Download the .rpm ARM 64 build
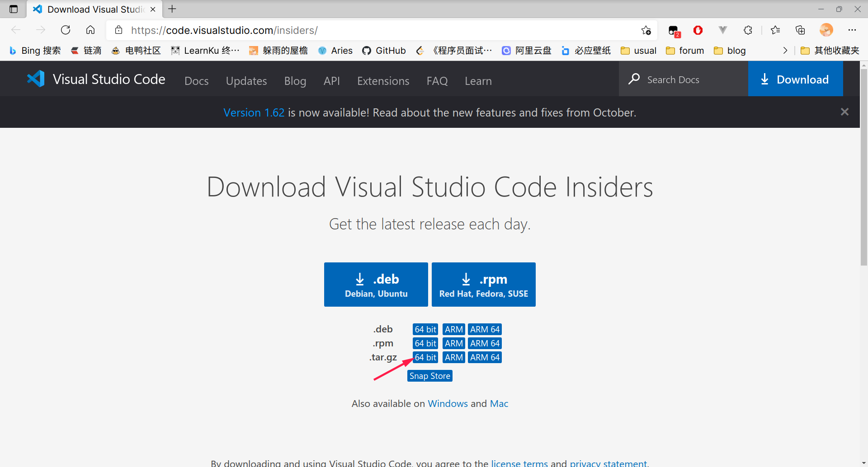Screen dimensions: 868x467 (x=485, y=343)
